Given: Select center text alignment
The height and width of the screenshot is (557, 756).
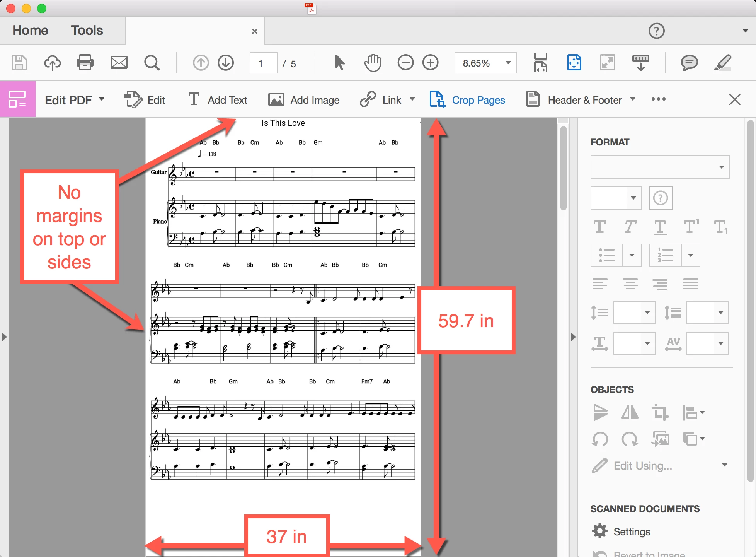Looking at the screenshot, I should click(x=630, y=284).
